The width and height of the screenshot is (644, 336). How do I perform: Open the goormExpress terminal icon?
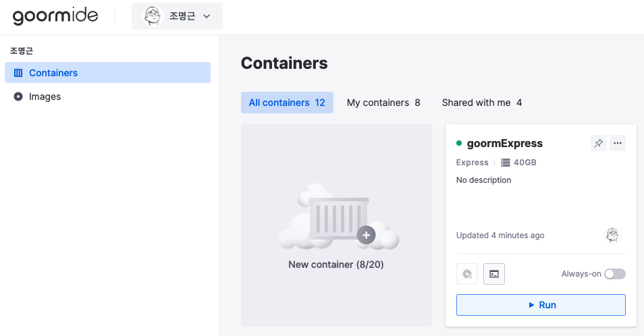coord(494,274)
